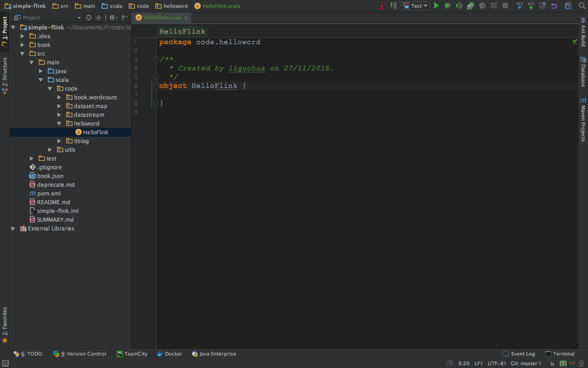Hide the Project panel with hide icon
The image size is (588, 368).
125,17
